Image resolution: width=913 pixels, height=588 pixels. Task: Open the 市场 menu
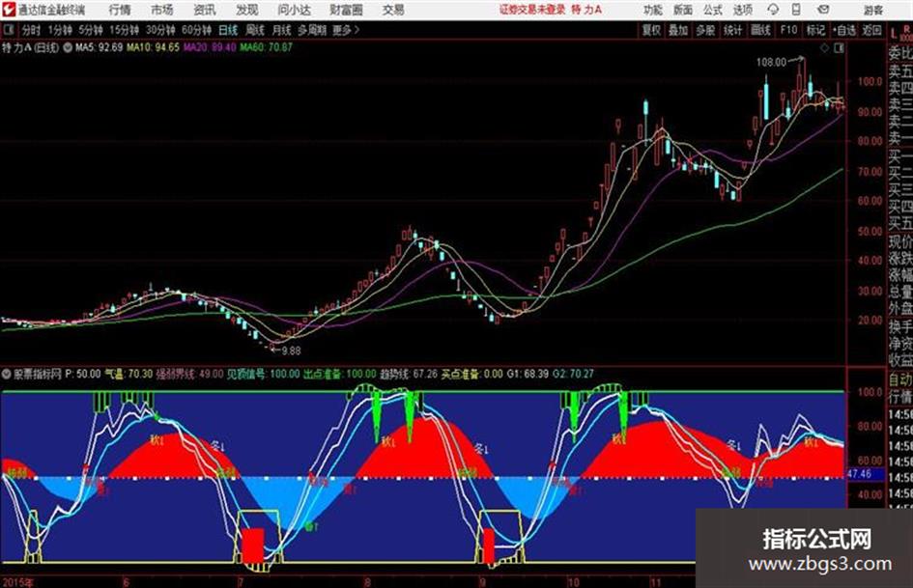pos(162,10)
